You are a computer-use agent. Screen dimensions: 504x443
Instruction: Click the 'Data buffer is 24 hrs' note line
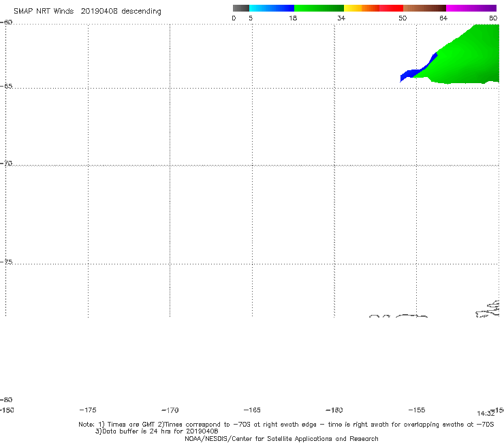pyautogui.click(x=157, y=431)
